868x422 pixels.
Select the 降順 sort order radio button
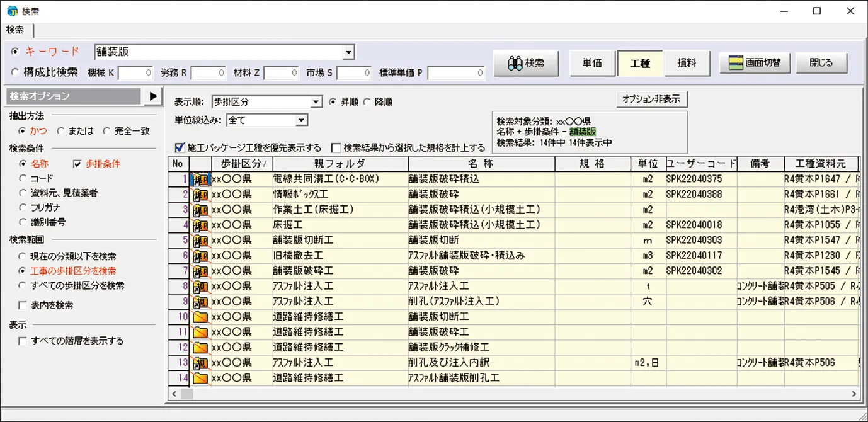pos(367,101)
